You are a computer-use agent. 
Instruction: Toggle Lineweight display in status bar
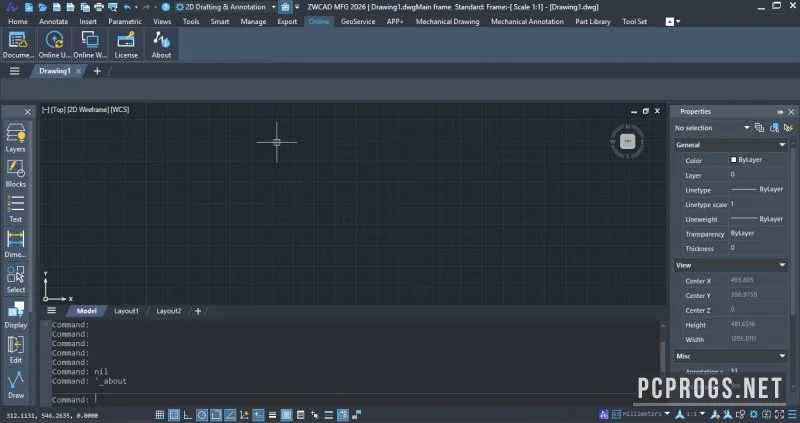(272, 415)
